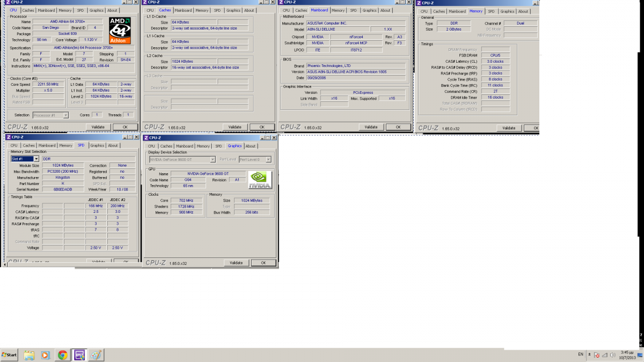Click OK in the Mainboard-page window
The height and width of the screenshot is (362, 644).
pos(399,127)
